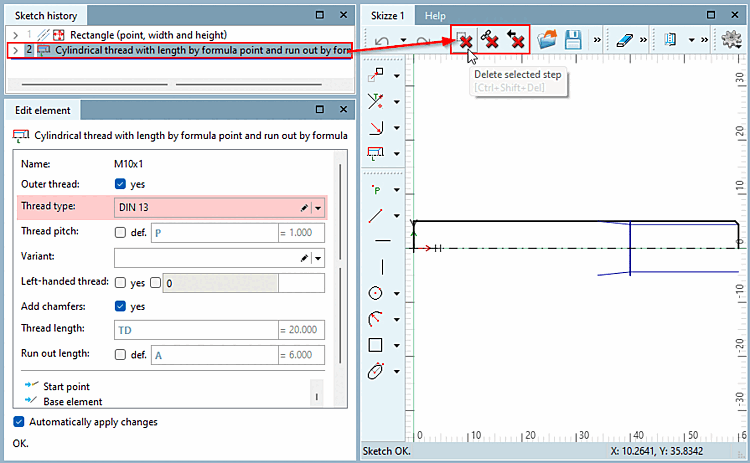The image size is (750, 463).
Task: Enable Thread pitch def. checkbox
Action: pyautogui.click(x=120, y=233)
